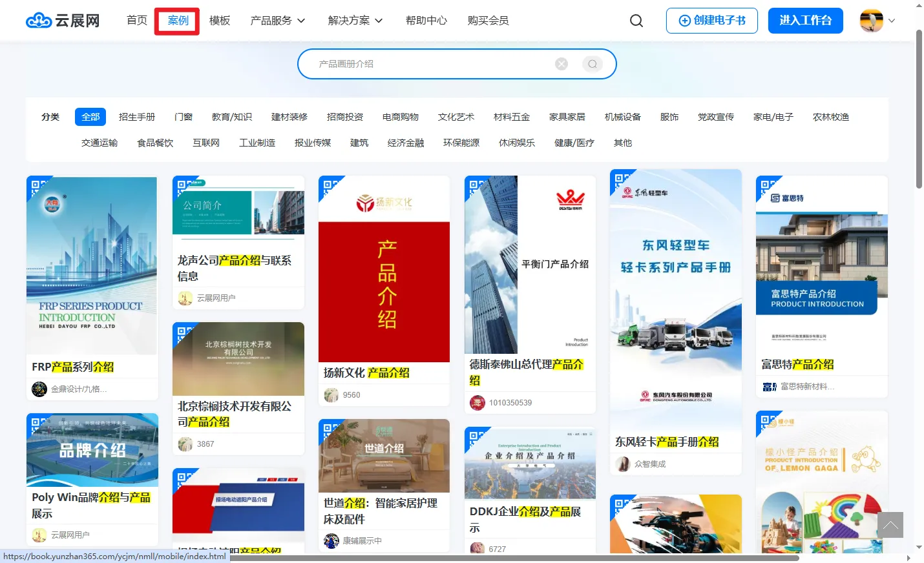Filter by 服饰 category
Viewport: 924px width, 563px height.
click(x=669, y=117)
